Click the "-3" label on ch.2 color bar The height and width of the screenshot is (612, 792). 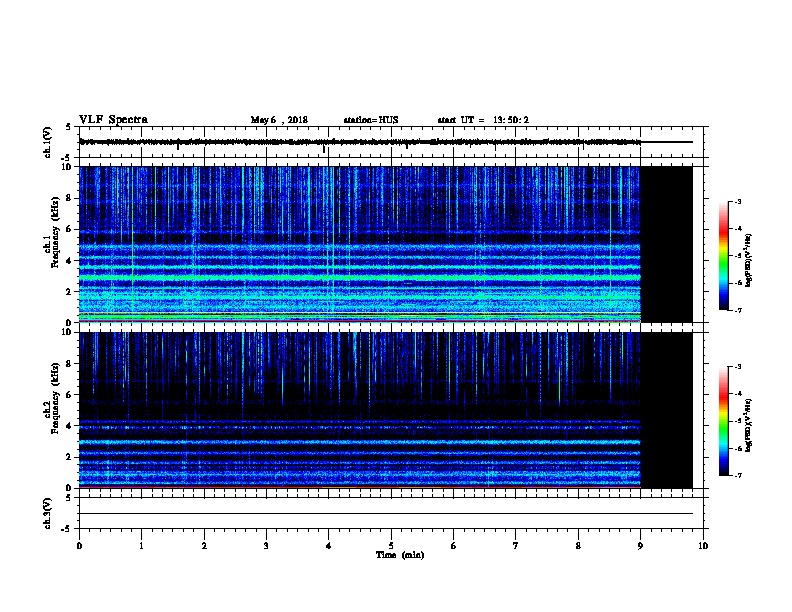pyautogui.click(x=737, y=367)
